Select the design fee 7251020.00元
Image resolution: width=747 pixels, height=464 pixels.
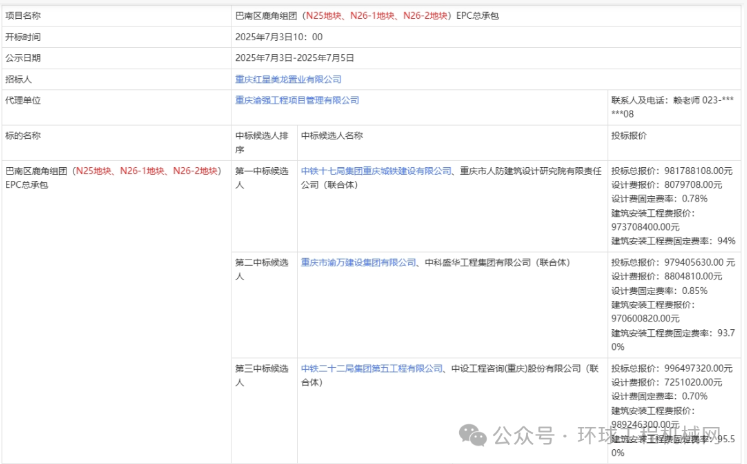click(x=693, y=382)
